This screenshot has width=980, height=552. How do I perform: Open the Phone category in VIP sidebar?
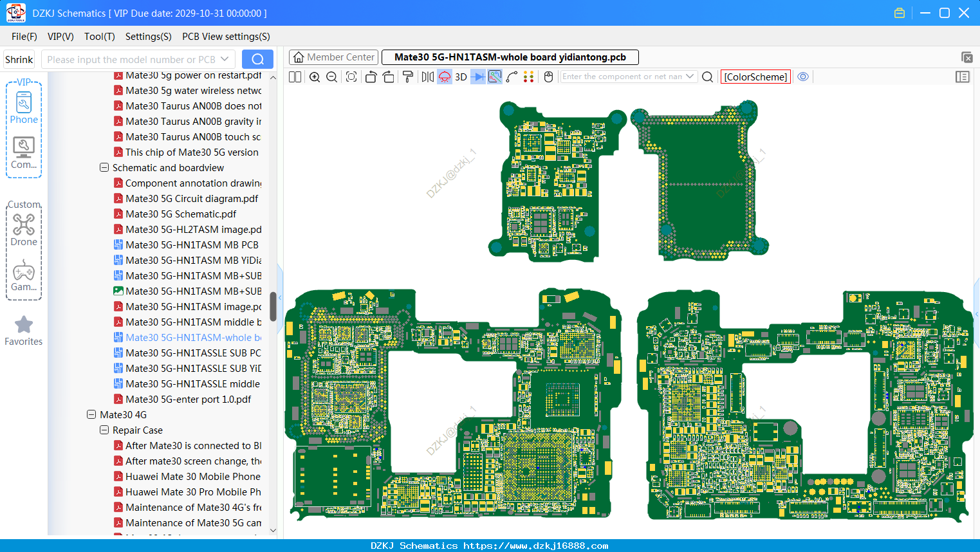tap(24, 107)
